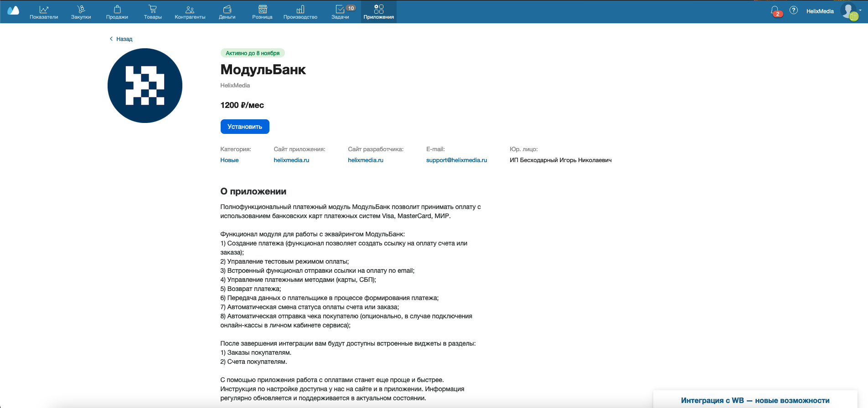Go back with the Назад link
The width and height of the screenshot is (868, 408).
(x=121, y=39)
